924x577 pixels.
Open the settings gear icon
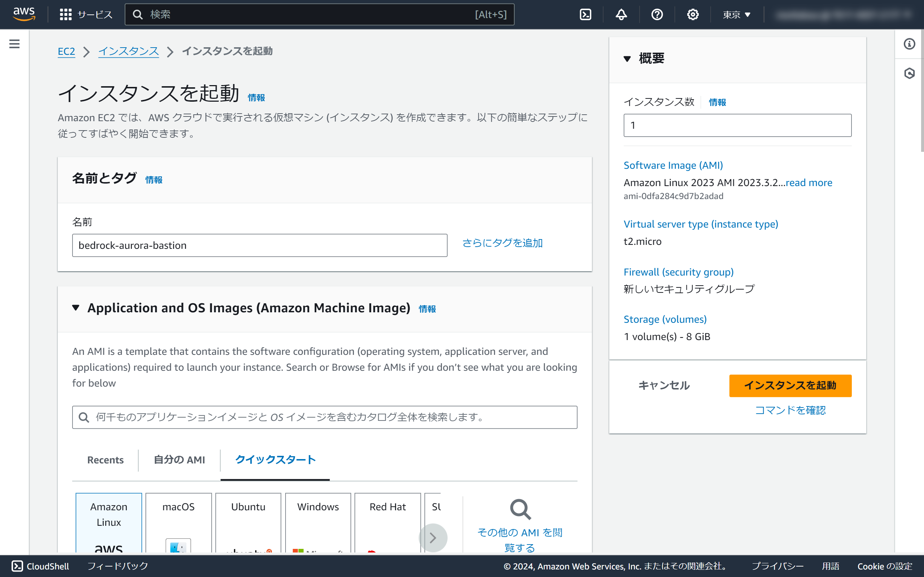[x=693, y=14]
